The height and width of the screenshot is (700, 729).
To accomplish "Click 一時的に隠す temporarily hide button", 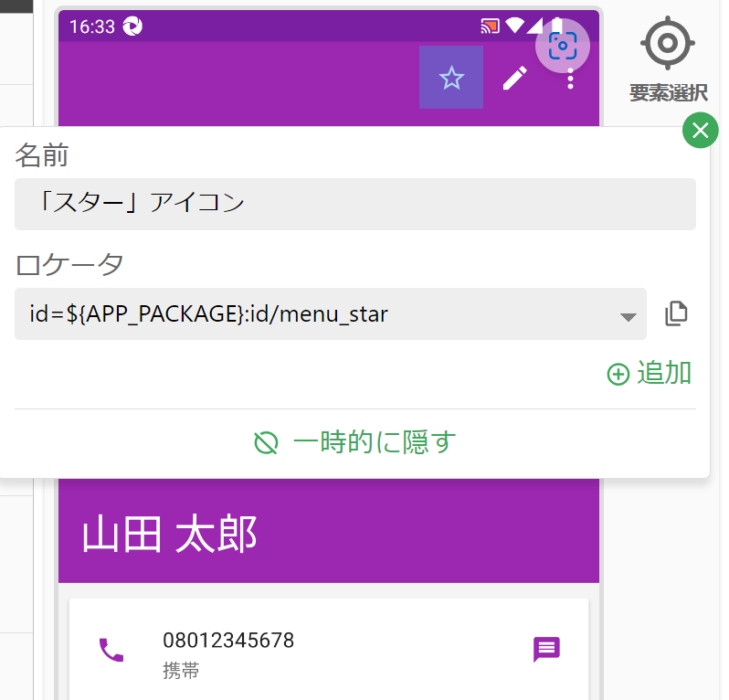I will click(x=355, y=442).
